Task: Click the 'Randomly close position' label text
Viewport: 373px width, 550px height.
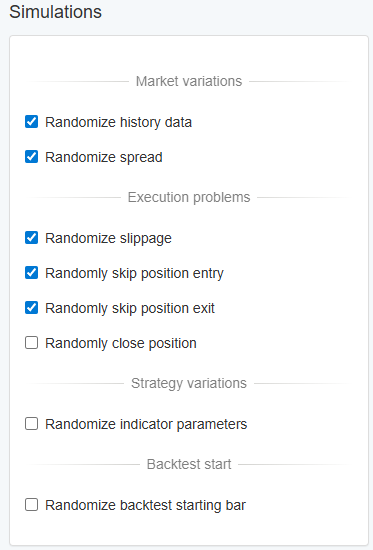Action: click(121, 344)
